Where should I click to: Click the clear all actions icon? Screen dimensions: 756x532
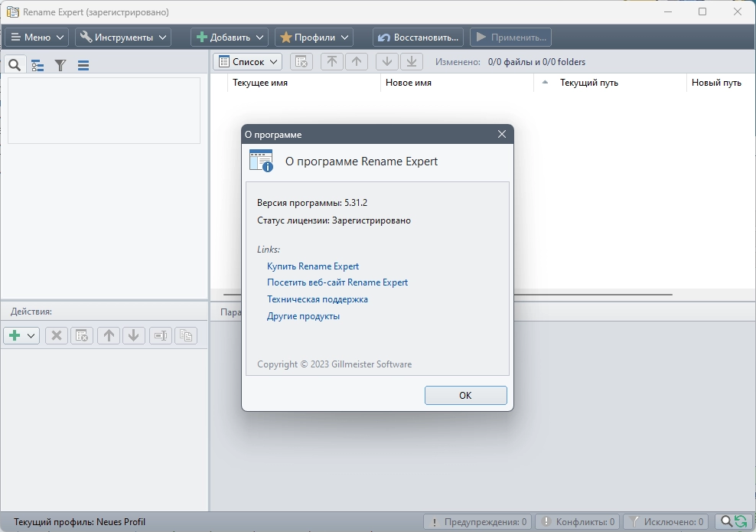(x=82, y=336)
